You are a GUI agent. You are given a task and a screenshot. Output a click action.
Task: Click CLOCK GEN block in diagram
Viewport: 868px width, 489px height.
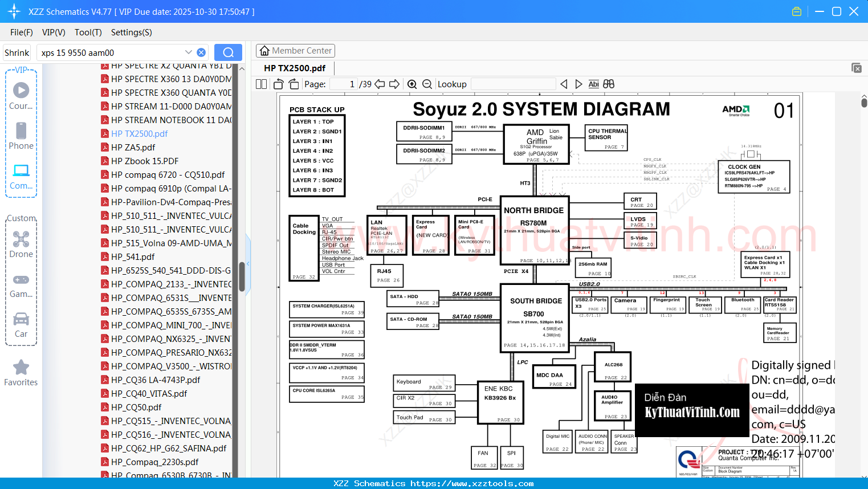pos(754,177)
